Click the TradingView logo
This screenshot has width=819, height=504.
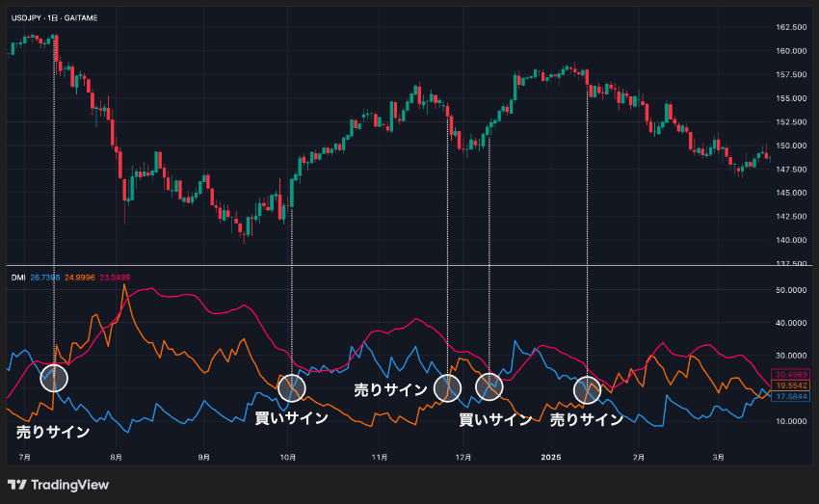(x=58, y=485)
